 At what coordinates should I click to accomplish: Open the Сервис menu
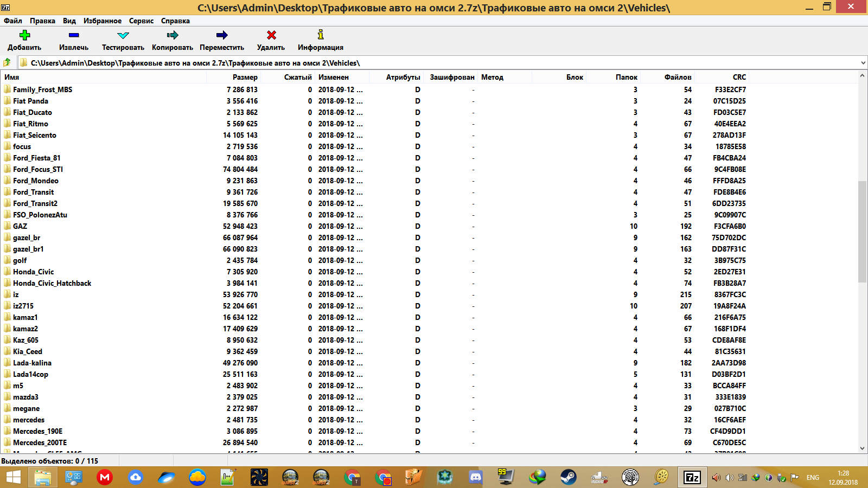pos(141,21)
